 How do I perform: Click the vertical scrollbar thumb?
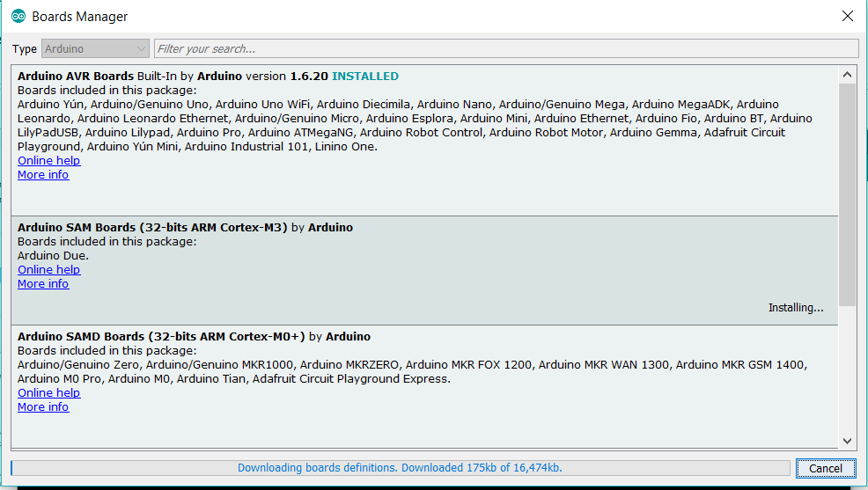[x=847, y=194]
